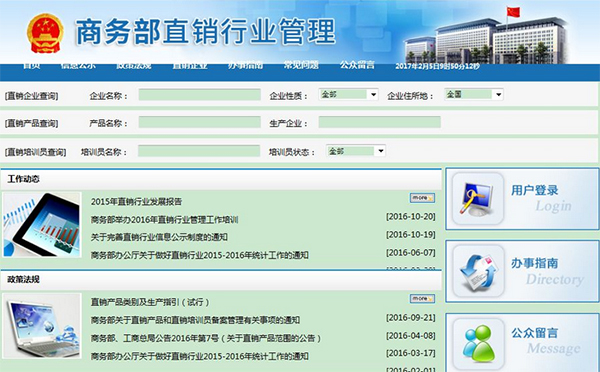Open link 2015年直销行业发展报告
The image size is (600, 372).
pyautogui.click(x=136, y=202)
